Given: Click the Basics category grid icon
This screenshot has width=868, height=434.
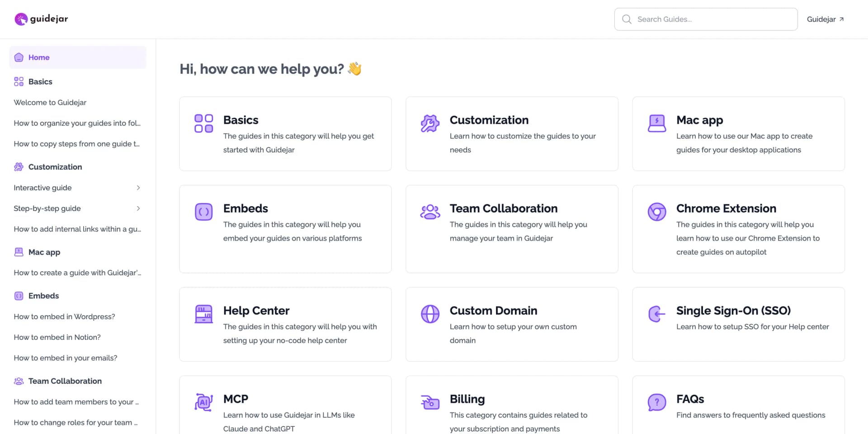Looking at the screenshot, I should (203, 123).
